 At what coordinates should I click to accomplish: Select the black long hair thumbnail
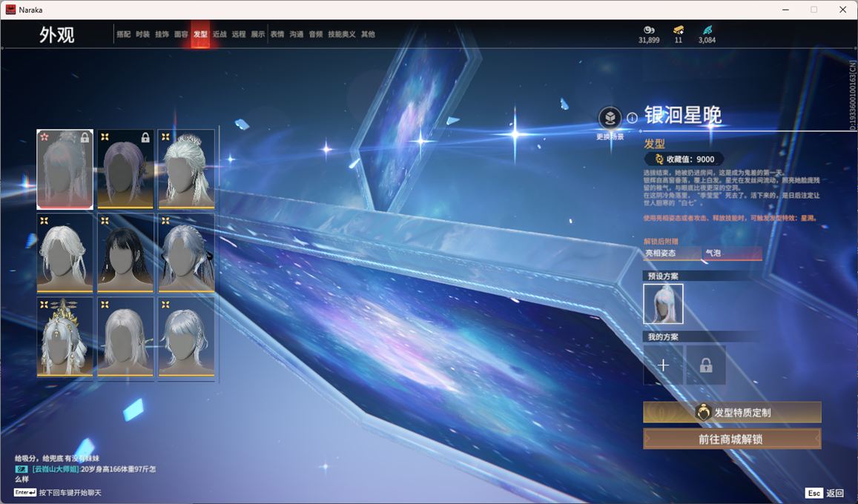pyautogui.click(x=125, y=253)
